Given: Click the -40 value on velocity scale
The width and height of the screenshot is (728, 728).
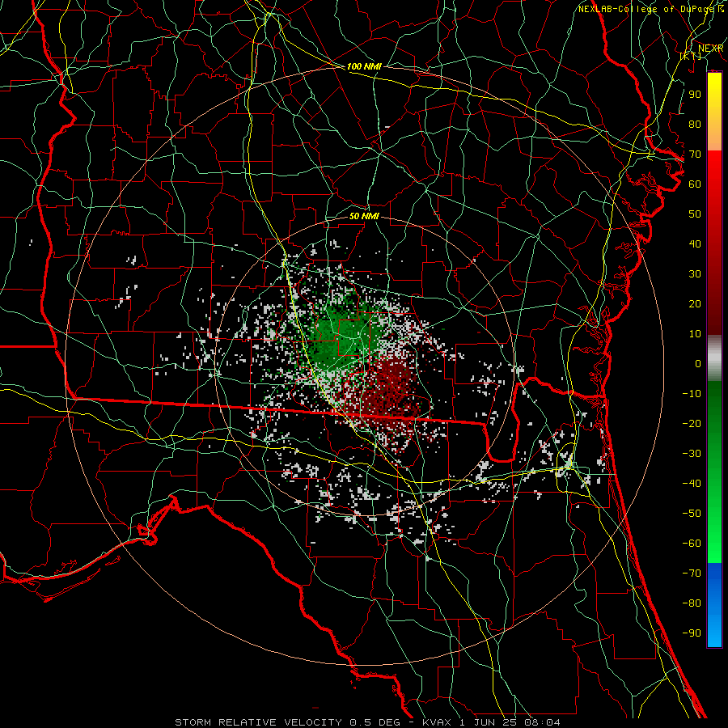Looking at the screenshot, I should [x=692, y=484].
